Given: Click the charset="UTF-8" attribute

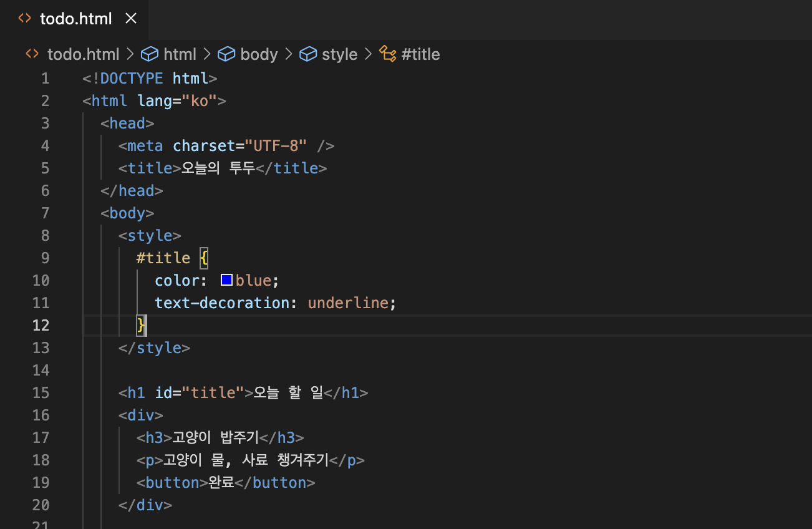Looking at the screenshot, I should point(240,146).
